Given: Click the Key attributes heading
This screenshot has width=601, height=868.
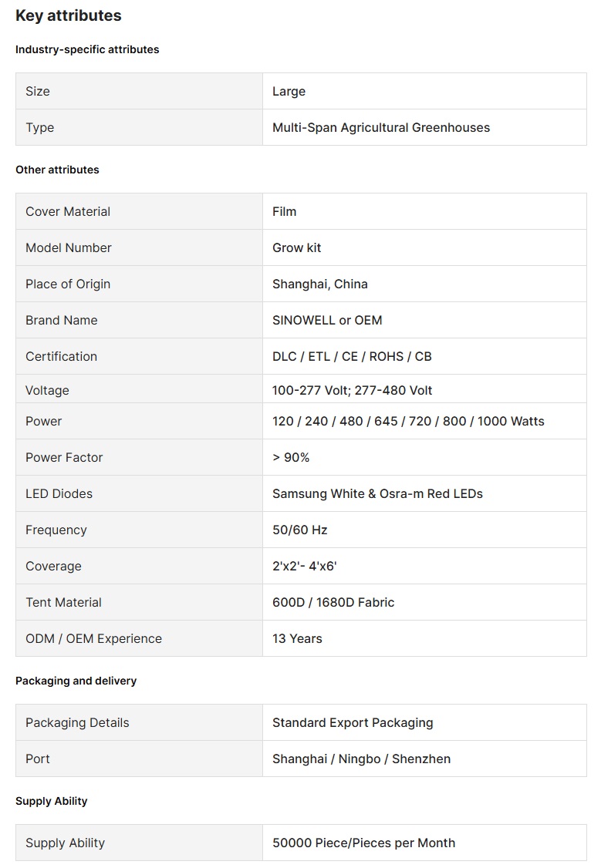Looking at the screenshot, I should point(69,15).
